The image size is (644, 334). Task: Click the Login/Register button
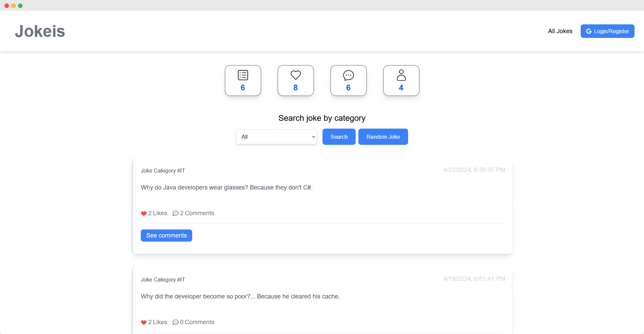tap(607, 31)
